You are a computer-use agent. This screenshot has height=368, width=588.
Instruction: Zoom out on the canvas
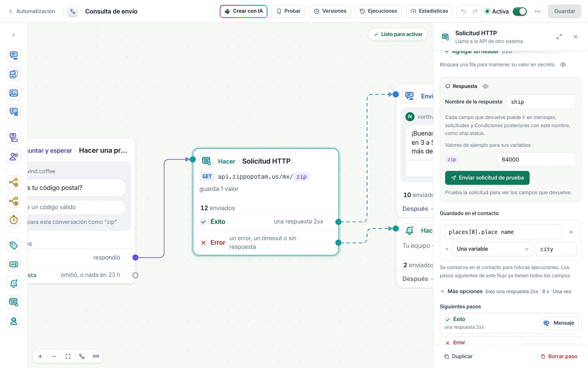(54, 356)
